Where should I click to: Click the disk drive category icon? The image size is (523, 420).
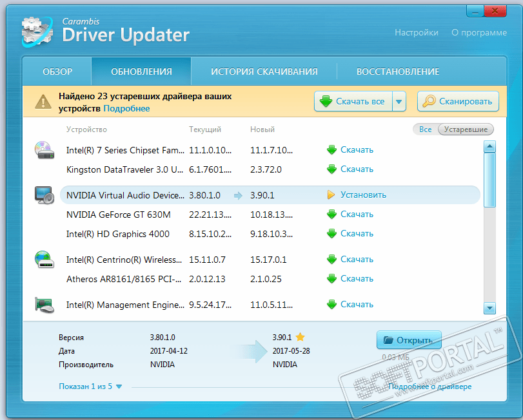coord(44,150)
